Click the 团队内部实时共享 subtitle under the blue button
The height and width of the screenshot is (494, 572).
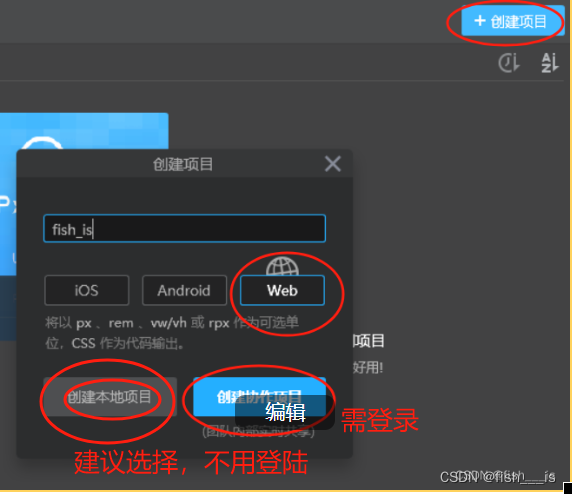click(258, 432)
